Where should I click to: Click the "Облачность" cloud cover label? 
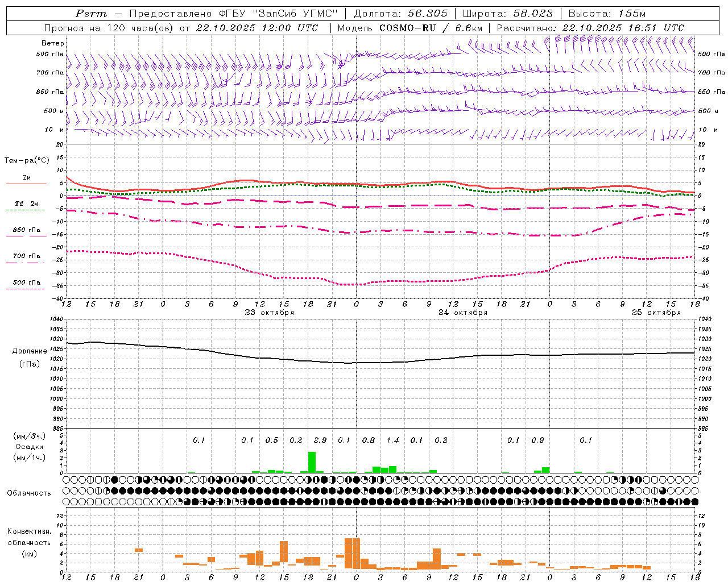pyautogui.click(x=29, y=493)
